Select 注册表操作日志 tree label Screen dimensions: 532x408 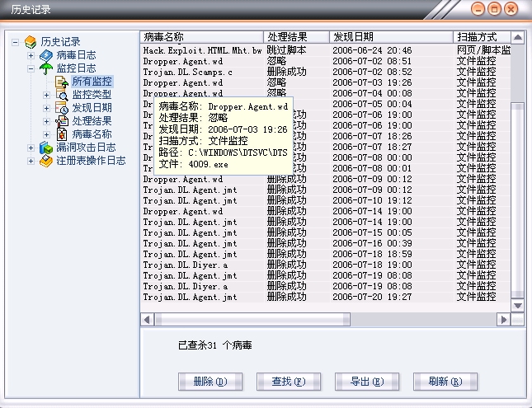point(91,161)
